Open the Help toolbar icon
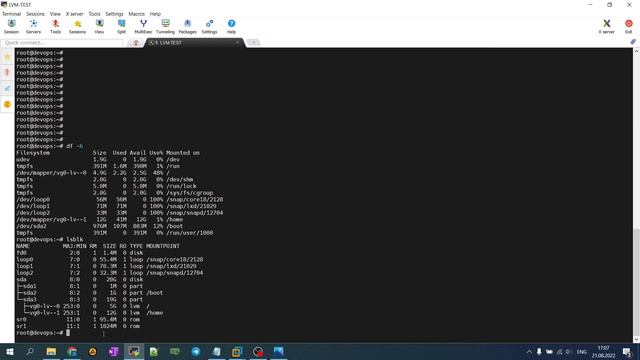640x360 pixels. point(231,27)
